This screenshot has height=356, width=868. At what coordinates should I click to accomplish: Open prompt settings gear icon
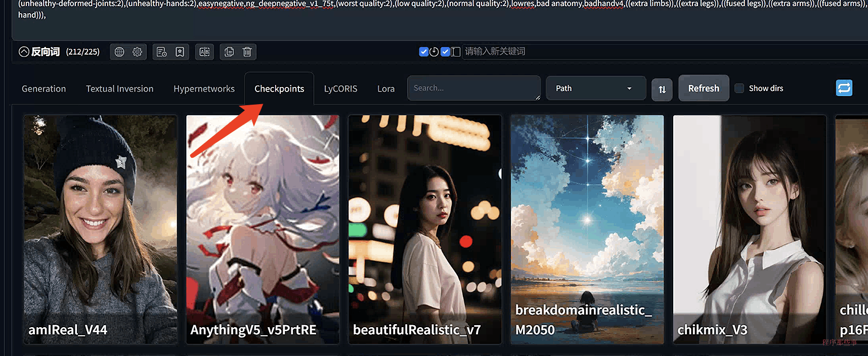137,52
